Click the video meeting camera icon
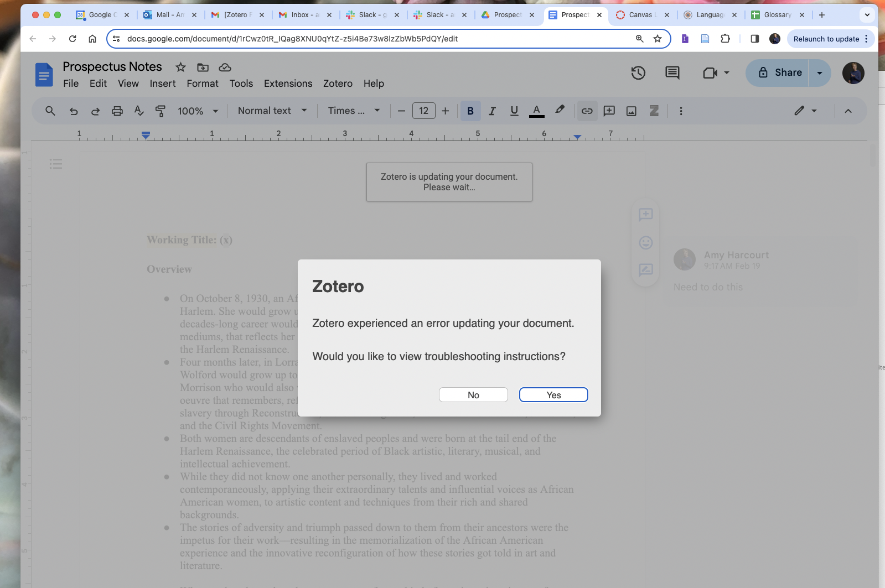 [x=710, y=72]
